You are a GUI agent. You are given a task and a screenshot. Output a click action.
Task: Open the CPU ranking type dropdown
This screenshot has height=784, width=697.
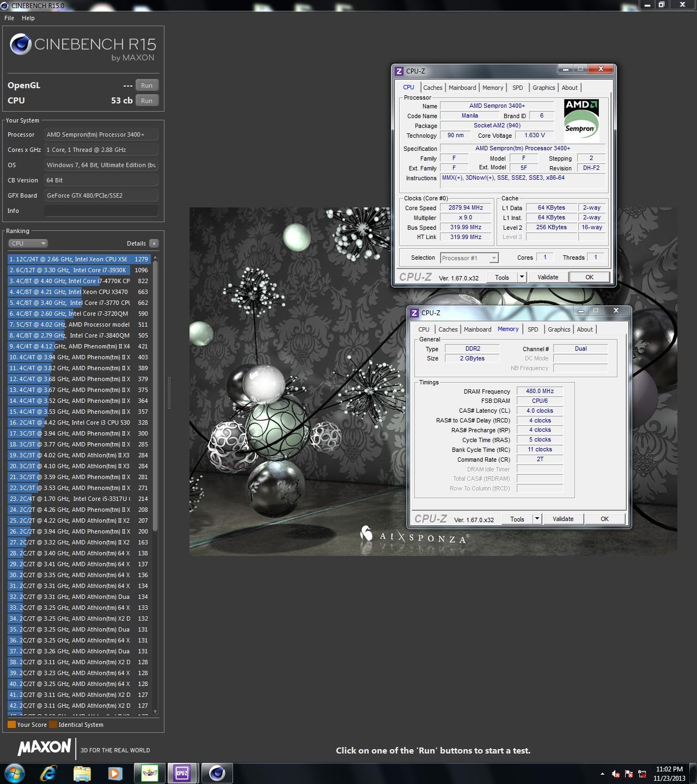[x=28, y=243]
